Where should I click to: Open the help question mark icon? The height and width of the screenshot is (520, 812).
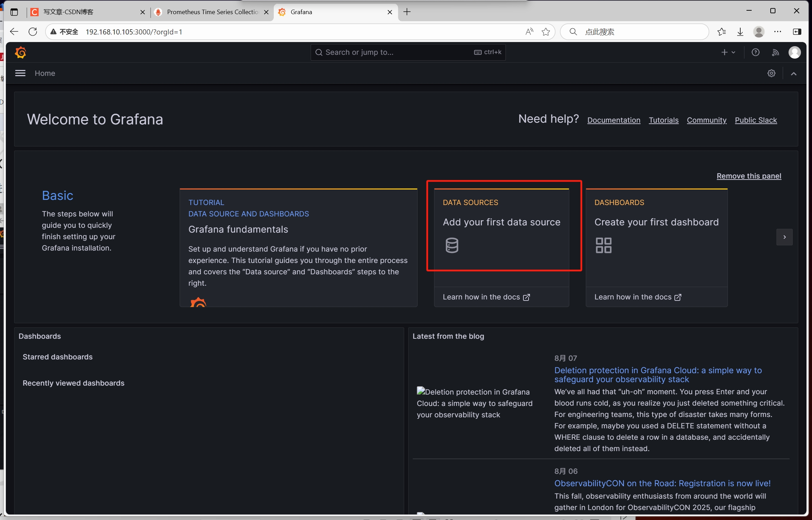point(755,52)
